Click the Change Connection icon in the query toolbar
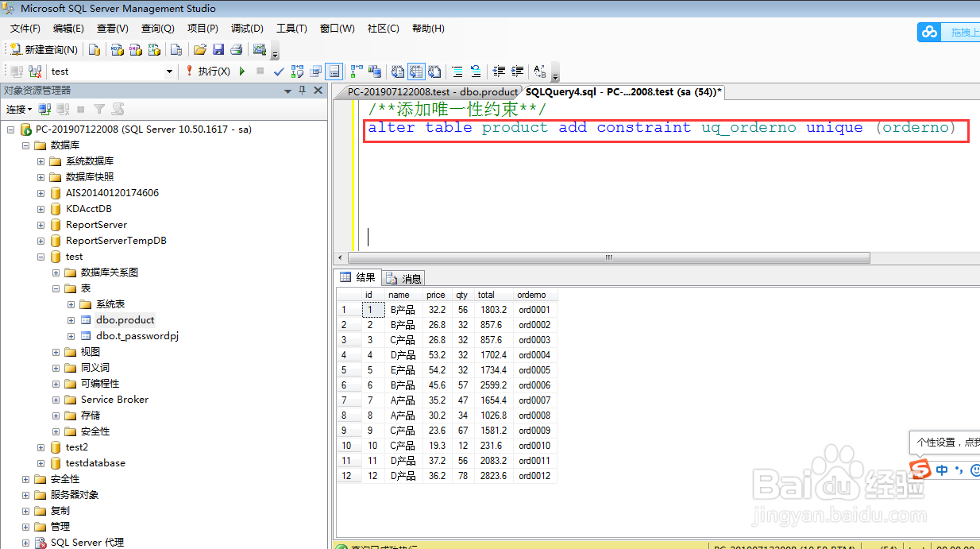 [35, 72]
